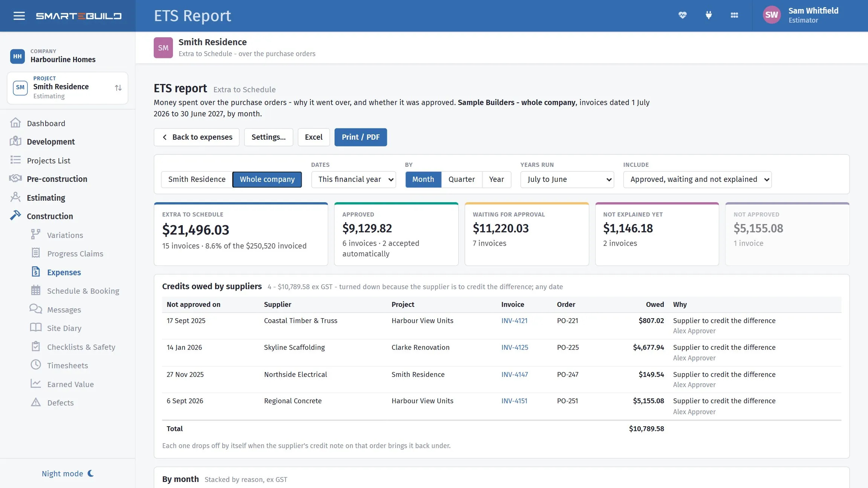Click the Development map icon
868x488 pixels.
(15, 142)
